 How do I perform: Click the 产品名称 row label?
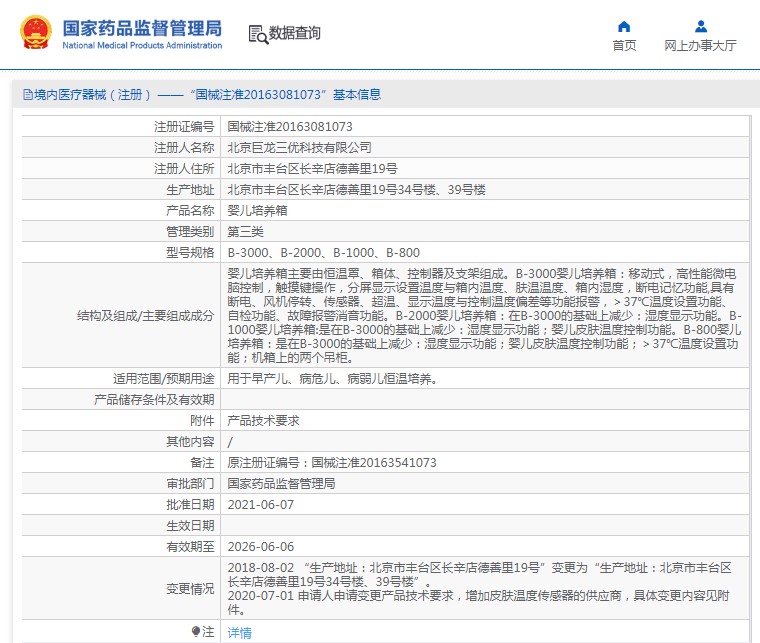[190, 210]
